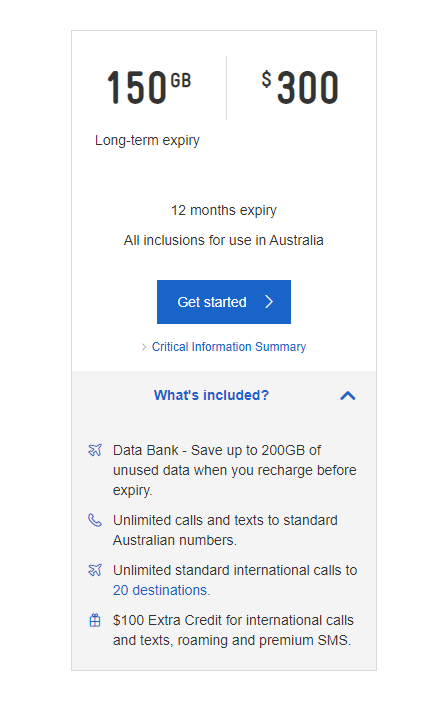Viewport: 447px width, 717px height.
Task: Collapse the section using the up chevron
Action: (348, 396)
